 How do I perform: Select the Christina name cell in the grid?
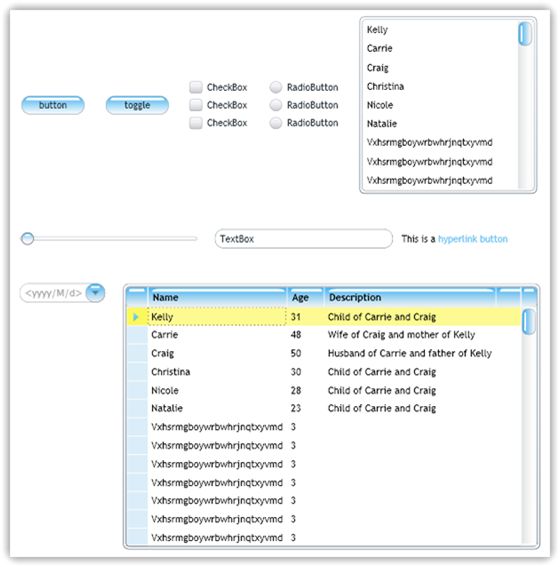[217, 372]
